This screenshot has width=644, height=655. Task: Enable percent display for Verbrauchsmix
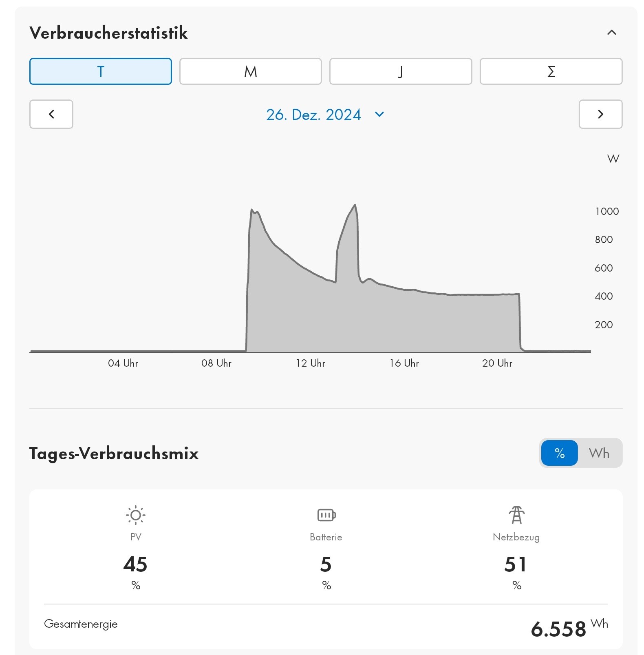[x=559, y=453]
